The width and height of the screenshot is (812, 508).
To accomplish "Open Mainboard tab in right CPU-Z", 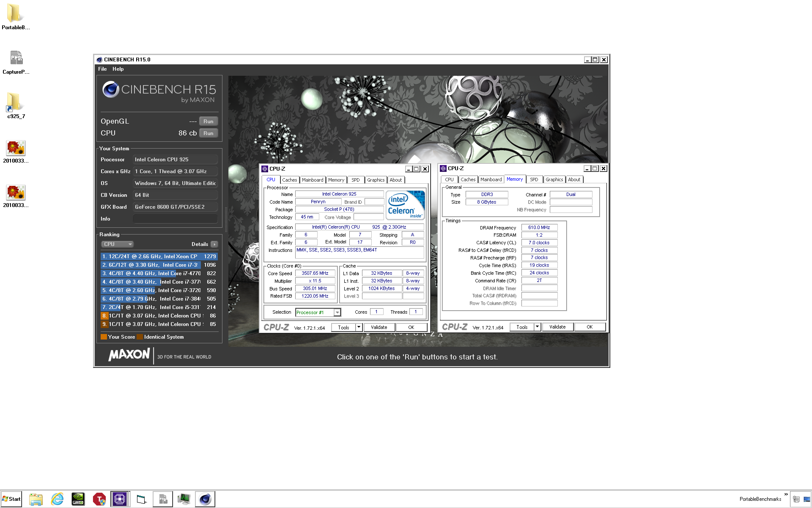I will (x=491, y=179).
